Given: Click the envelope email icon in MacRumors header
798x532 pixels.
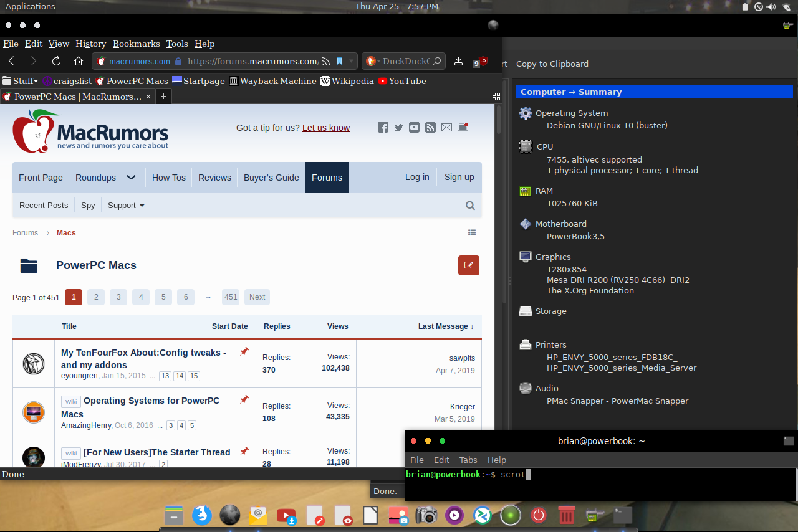Looking at the screenshot, I should click(x=446, y=128).
